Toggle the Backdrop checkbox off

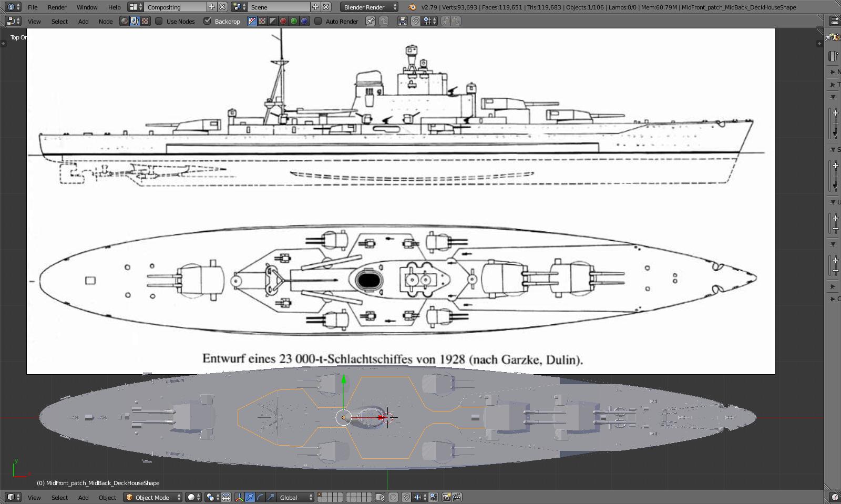tap(208, 21)
